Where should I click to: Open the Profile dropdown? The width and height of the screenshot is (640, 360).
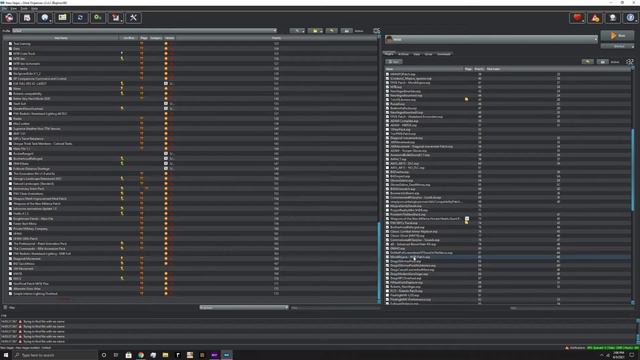point(144,31)
